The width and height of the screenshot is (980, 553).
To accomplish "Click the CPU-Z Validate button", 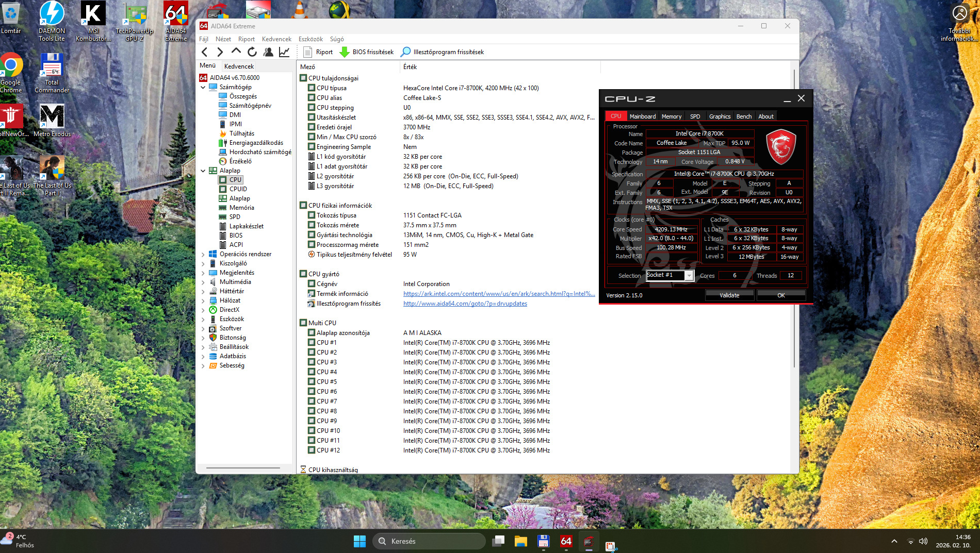I will click(x=729, y=295).
